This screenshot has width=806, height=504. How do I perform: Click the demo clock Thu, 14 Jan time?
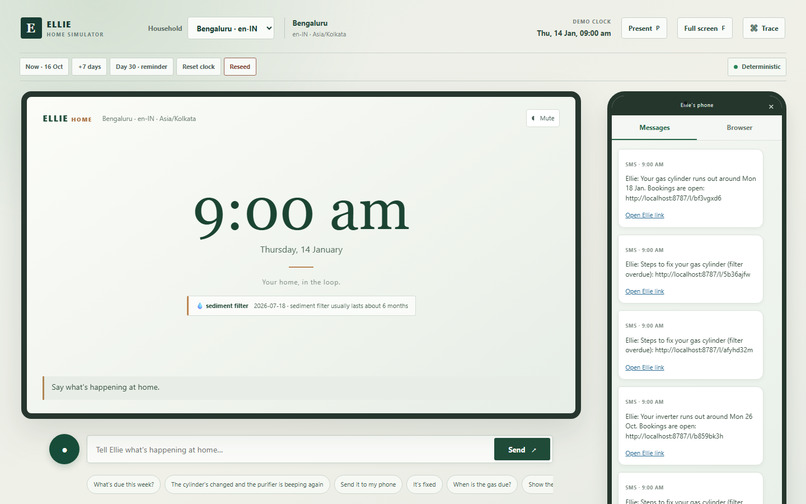[x=574, y=33]
